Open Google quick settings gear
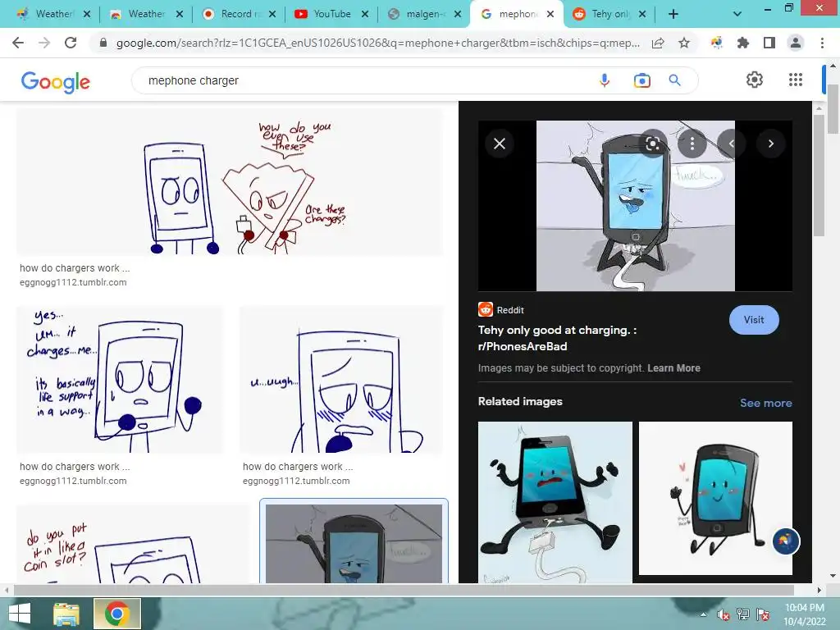Screen dimensions: 840x630 pyautogui.click(x=755, y=80)
